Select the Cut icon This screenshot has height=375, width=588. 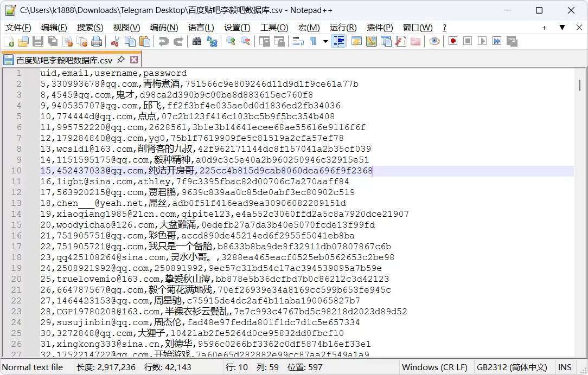click(x=116, y=41)
